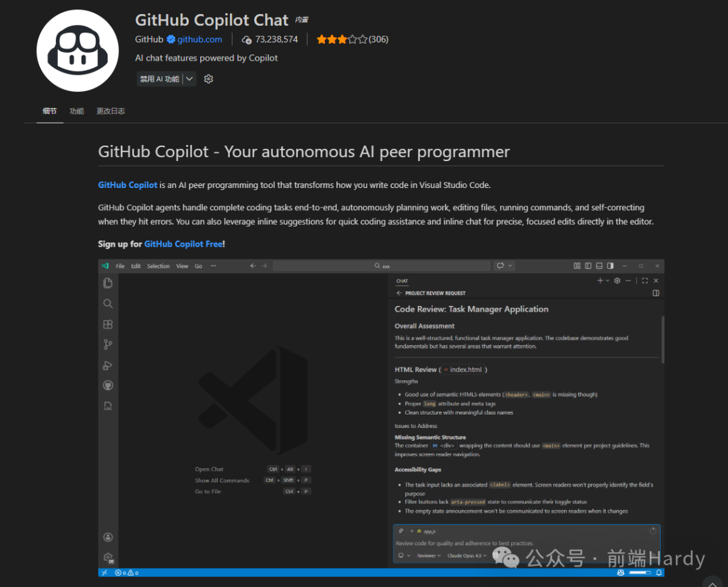
Task: Open the GitHub Copilot Free sign-up link
Action: click(183, 243)
